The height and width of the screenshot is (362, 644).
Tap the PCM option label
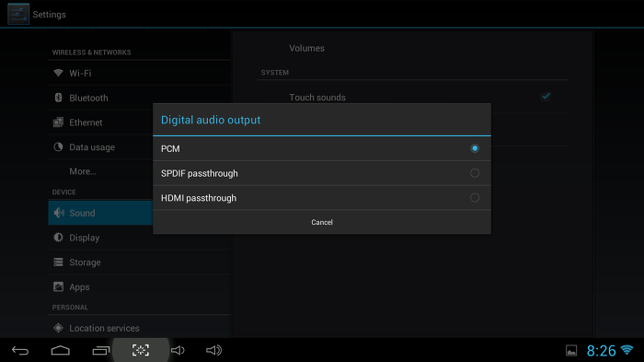(x=170, y=149)
